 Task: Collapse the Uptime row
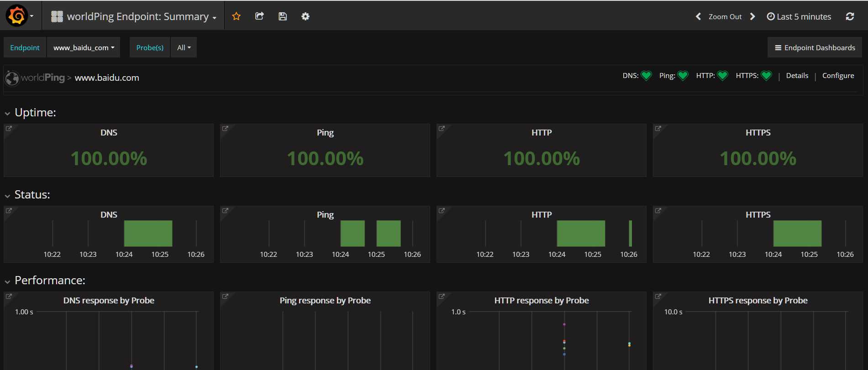pos(7,113)
